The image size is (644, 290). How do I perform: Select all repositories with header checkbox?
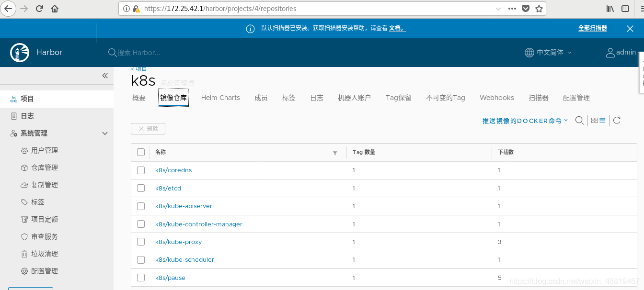click(141, 152)
